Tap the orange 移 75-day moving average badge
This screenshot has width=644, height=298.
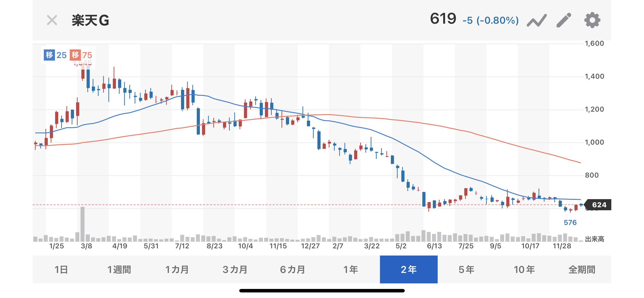click(75, 55)
